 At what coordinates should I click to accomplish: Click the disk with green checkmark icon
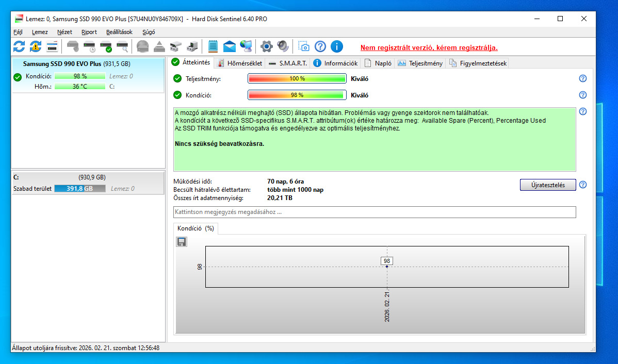[x=106, y=46]
